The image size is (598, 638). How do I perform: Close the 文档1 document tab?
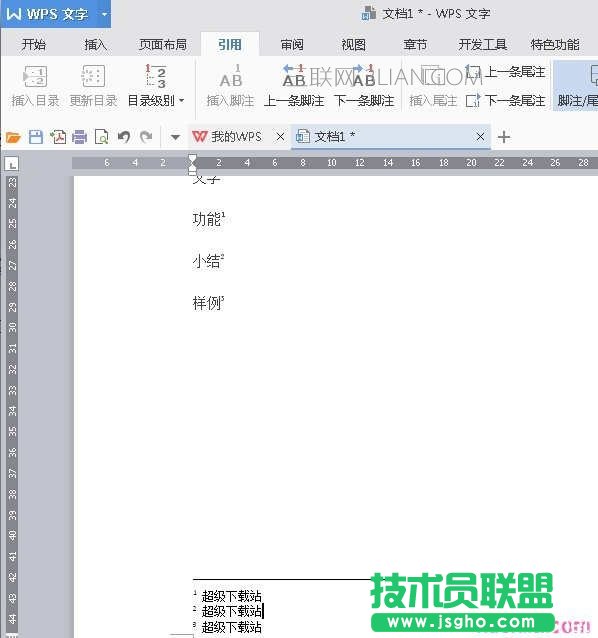(x=480, y=137)
